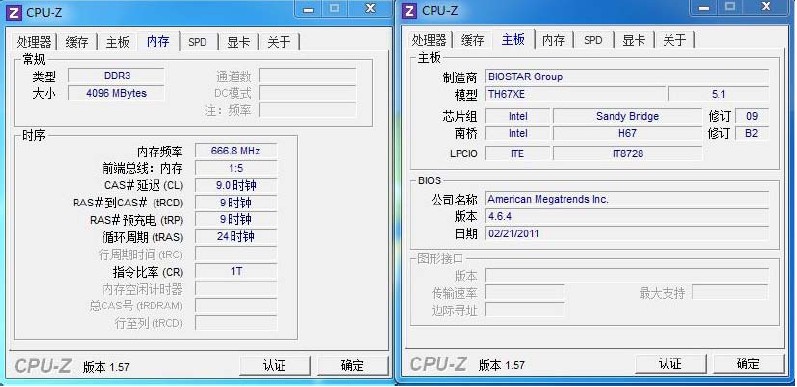Click the H67 southbridge field
797x387 pixels.
[x=627, y=133]
